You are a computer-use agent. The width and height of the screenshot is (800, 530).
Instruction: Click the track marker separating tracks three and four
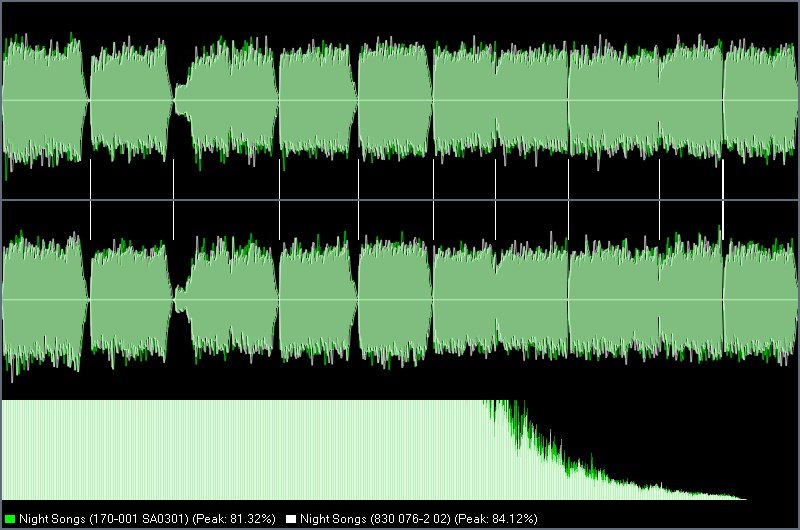(280, 199)
